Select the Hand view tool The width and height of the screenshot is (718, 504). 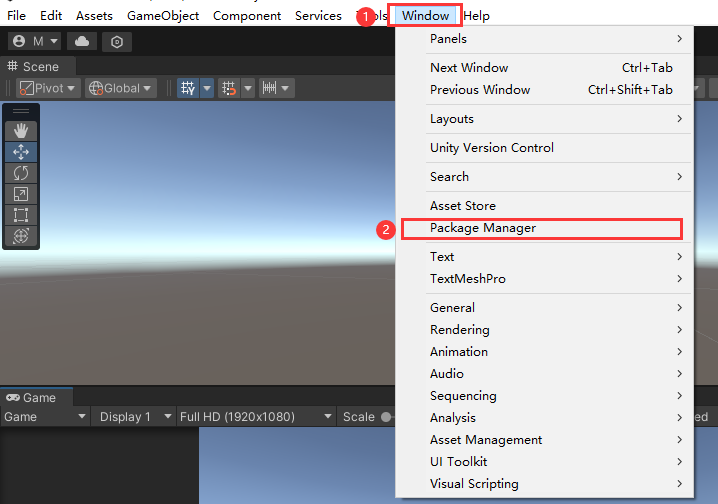pos(21,131)
